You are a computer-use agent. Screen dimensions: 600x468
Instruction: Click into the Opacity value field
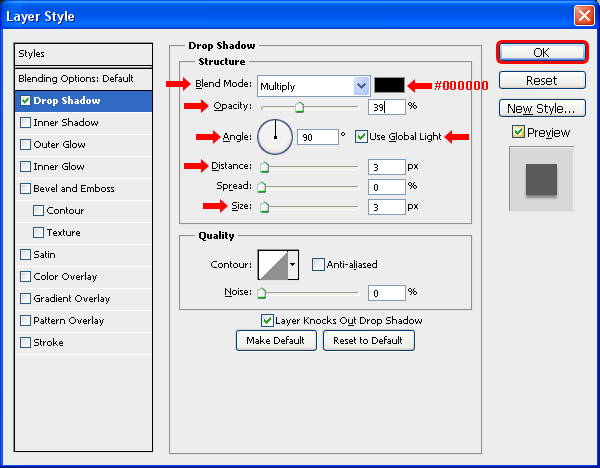click(x=386, y=107)
